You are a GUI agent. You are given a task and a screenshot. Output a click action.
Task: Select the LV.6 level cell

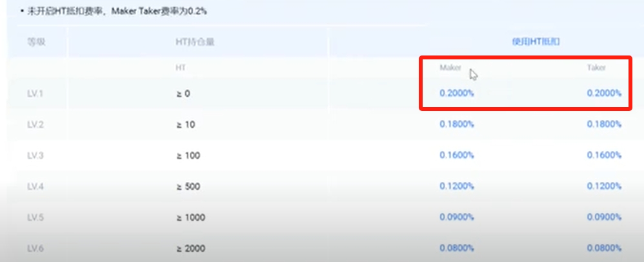35,248
